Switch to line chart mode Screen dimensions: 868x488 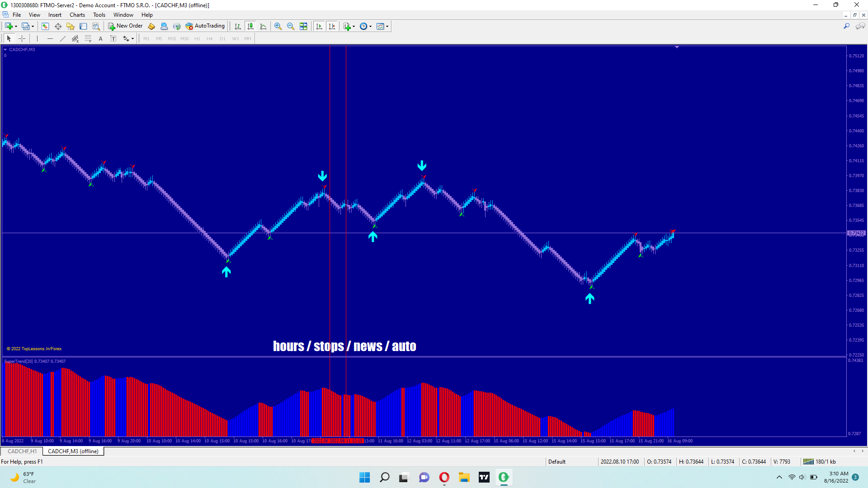[x=263, y=26]
